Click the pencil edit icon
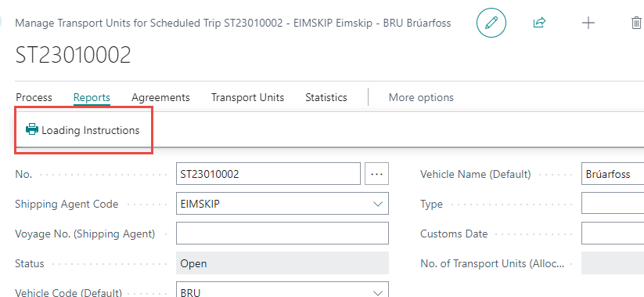Image resolution: width=644 pixels, height=297 pixels. 491,23
